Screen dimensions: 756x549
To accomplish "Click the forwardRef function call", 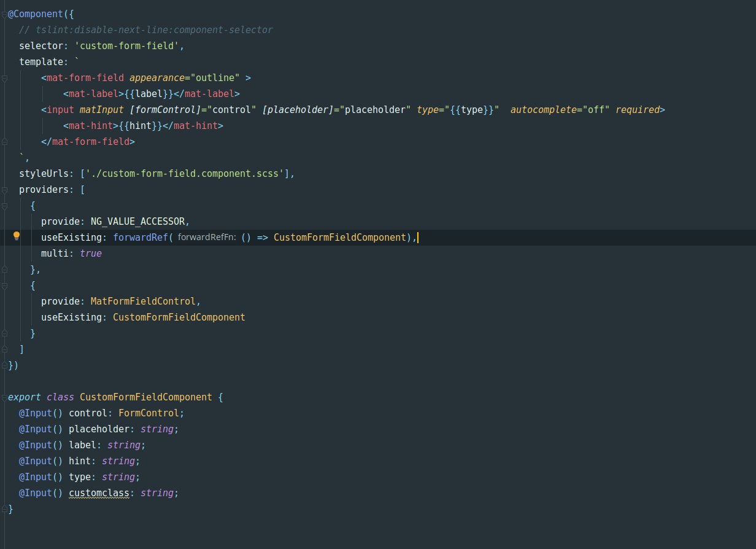I will coord(141,238).
